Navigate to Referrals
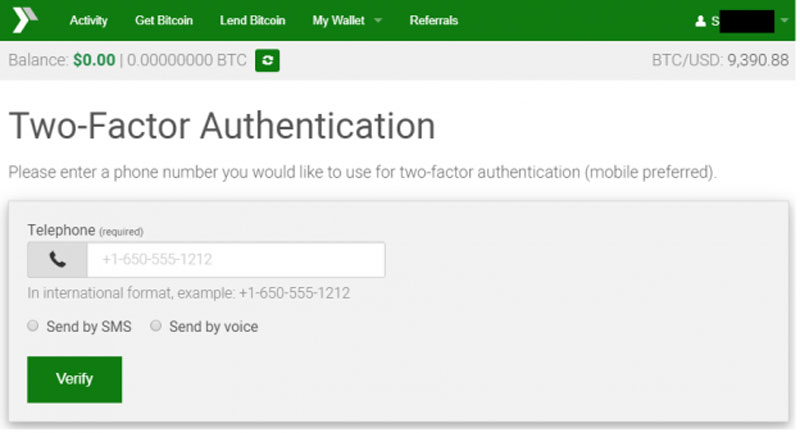This screenshot has width=800, height=433. (434, 21)
